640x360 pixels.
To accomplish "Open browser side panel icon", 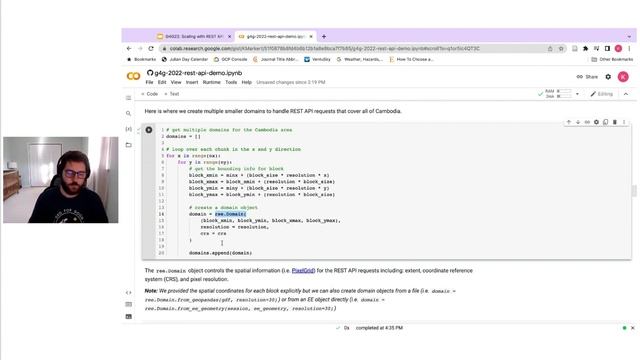I will pos(607,49).
